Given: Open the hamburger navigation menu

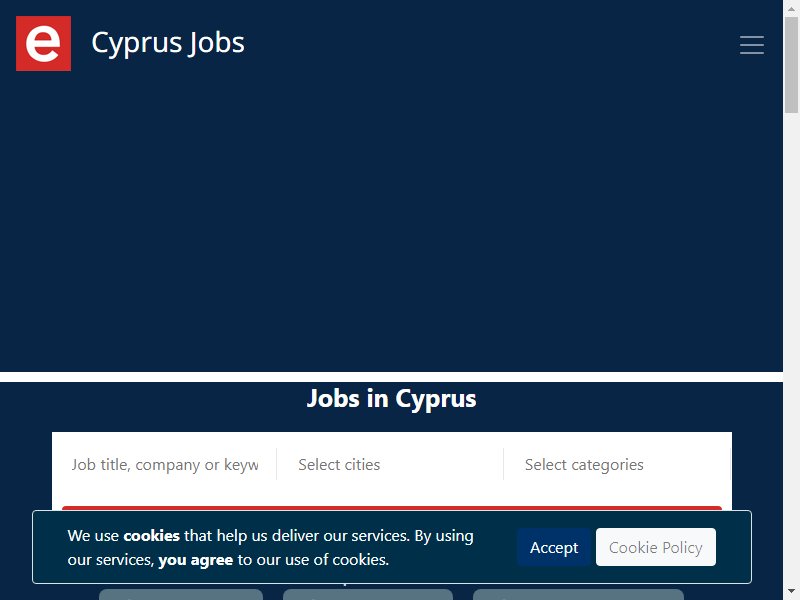Looking at the screenshot, I should click(x=752, y=45).
